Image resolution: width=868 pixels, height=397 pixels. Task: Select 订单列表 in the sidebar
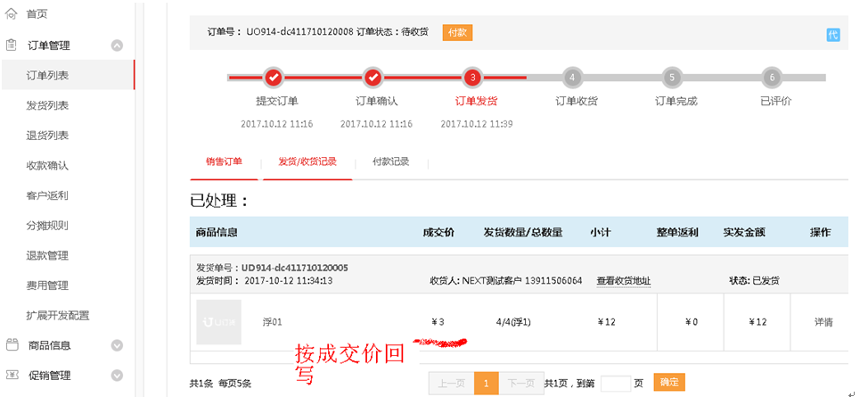(67, 75)
